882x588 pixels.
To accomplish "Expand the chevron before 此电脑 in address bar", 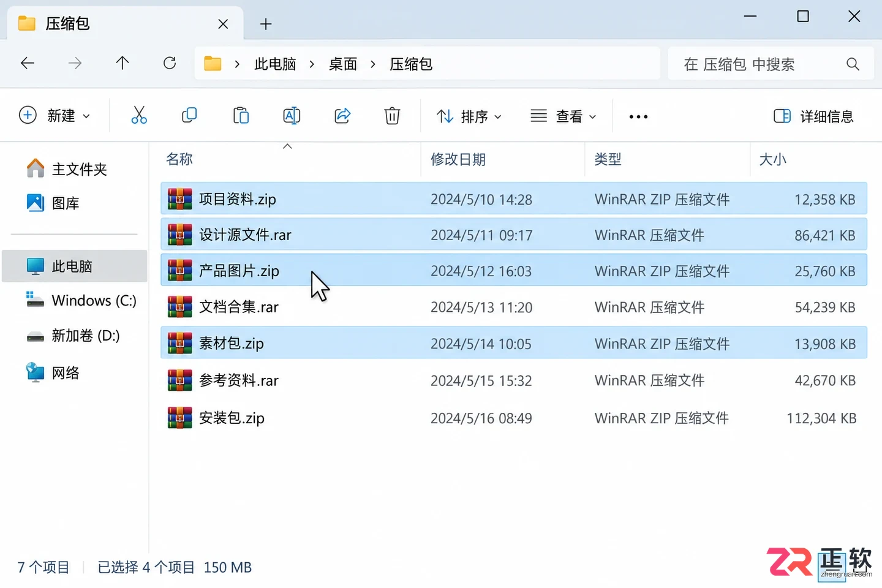I will click(237, 64).
